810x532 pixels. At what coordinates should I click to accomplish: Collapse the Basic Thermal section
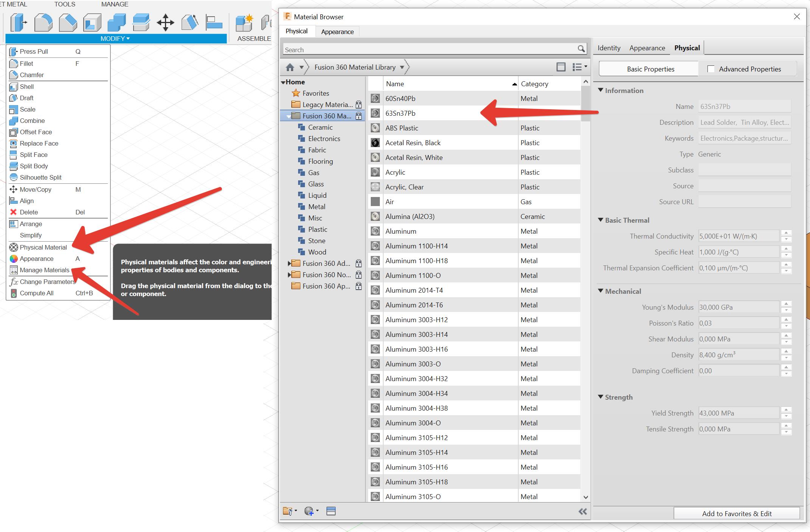[x=600, y=220]
